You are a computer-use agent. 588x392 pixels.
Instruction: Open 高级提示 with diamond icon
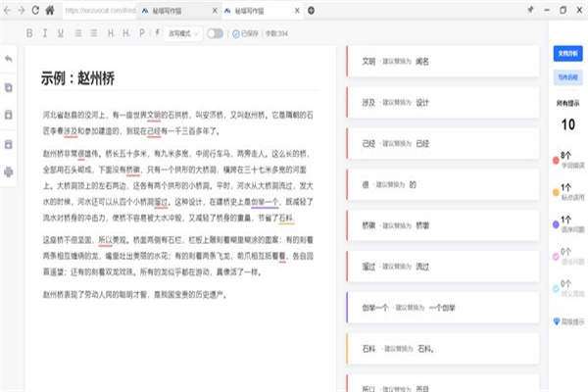pyautogui.click(x=568, y=321)
